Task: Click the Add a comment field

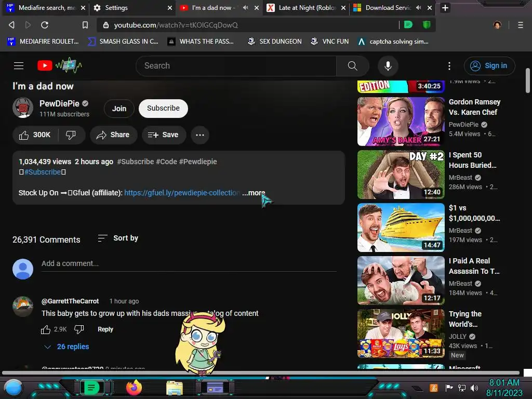Action: tap(189, 263)
